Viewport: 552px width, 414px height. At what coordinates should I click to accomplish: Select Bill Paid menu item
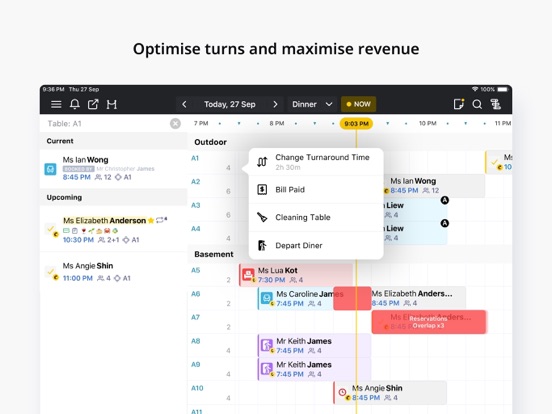316,189
